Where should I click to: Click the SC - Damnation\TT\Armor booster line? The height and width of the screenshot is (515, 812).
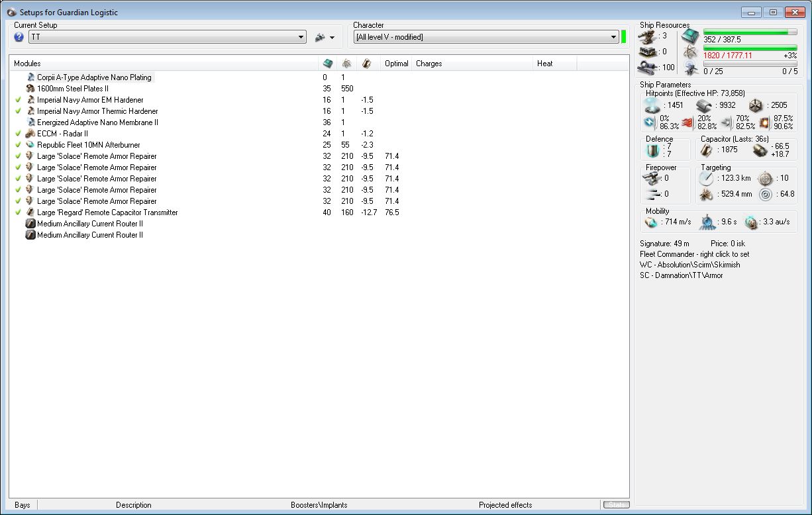(x=682, y=275)
